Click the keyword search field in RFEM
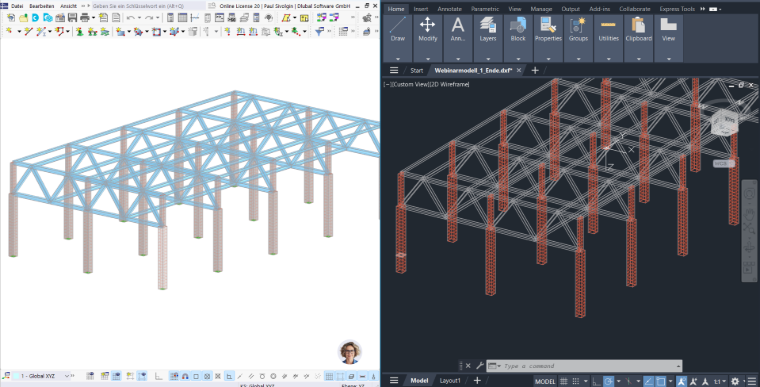 [x=148, y=6]
